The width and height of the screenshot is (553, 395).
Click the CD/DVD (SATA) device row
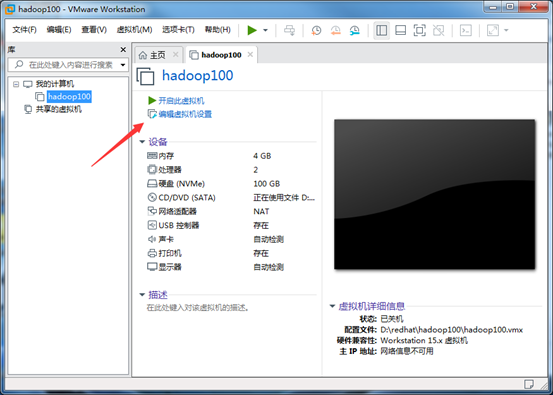coord(231,198)
